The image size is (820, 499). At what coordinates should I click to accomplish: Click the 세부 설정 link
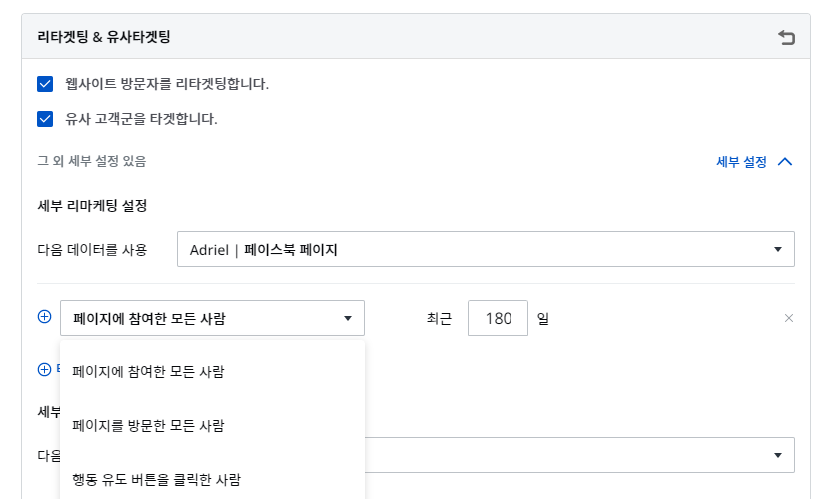pyautogui.click(x=741, y=161)
